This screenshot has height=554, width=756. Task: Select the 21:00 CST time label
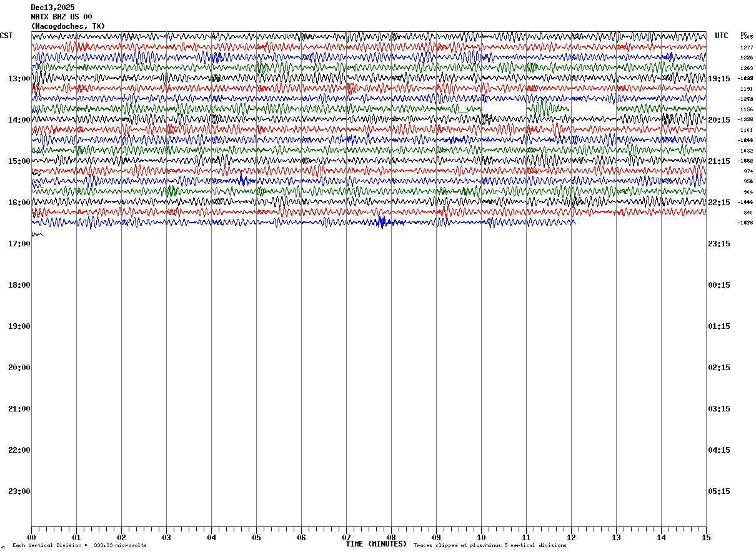pos(19,409)
